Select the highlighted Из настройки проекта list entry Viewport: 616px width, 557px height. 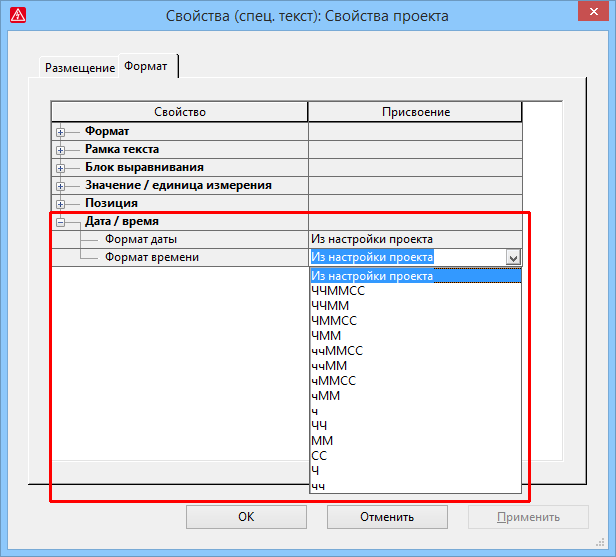pos(372,276)
